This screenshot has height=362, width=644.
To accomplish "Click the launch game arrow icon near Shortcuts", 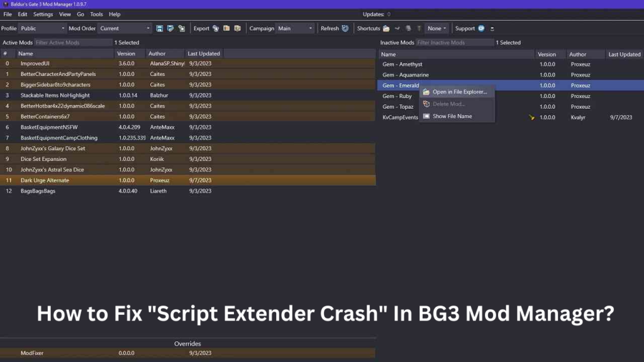I will tap(397, 28).
